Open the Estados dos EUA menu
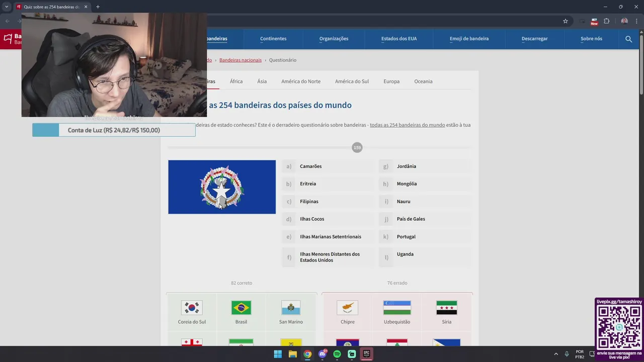 coord(399,39)
